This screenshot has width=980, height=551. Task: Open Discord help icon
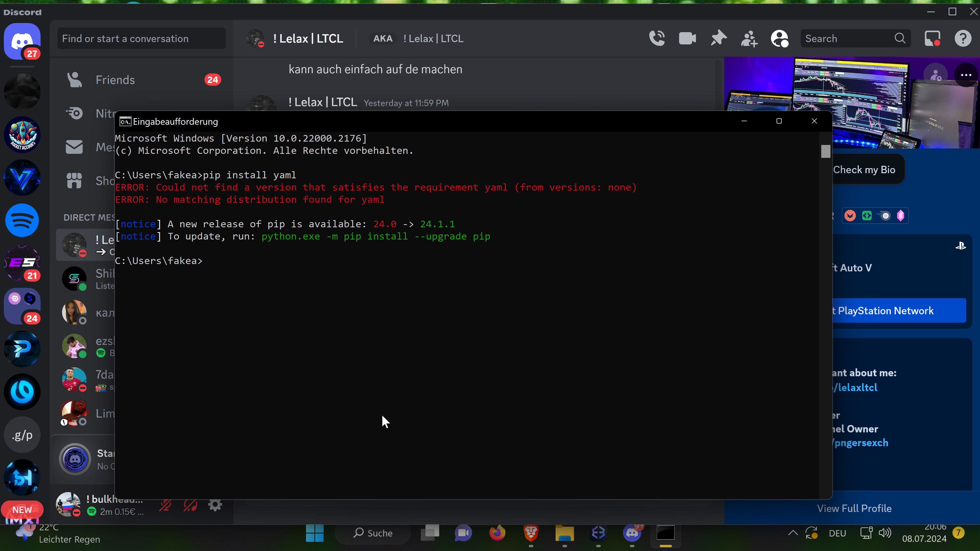pos(963,39)
